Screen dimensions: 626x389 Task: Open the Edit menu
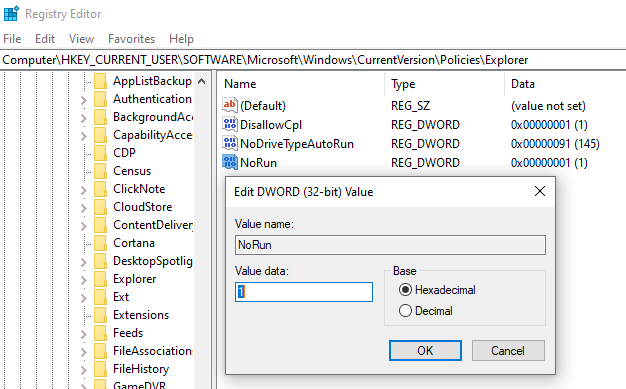point(45,39)
